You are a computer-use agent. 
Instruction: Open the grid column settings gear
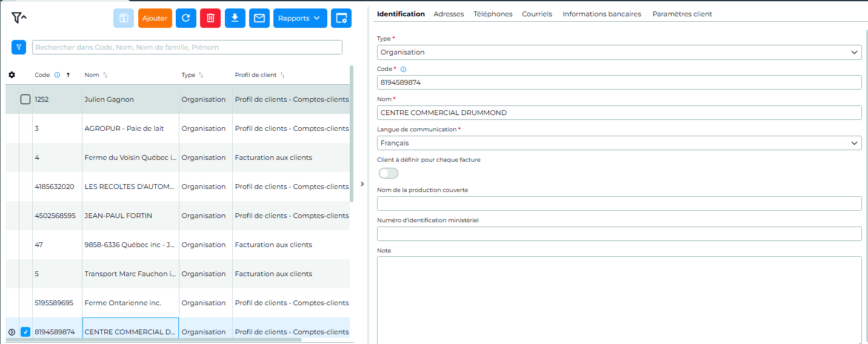point(12,75)
